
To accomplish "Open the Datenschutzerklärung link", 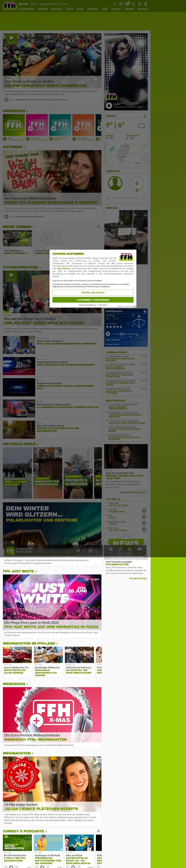I will coord(87,305).
